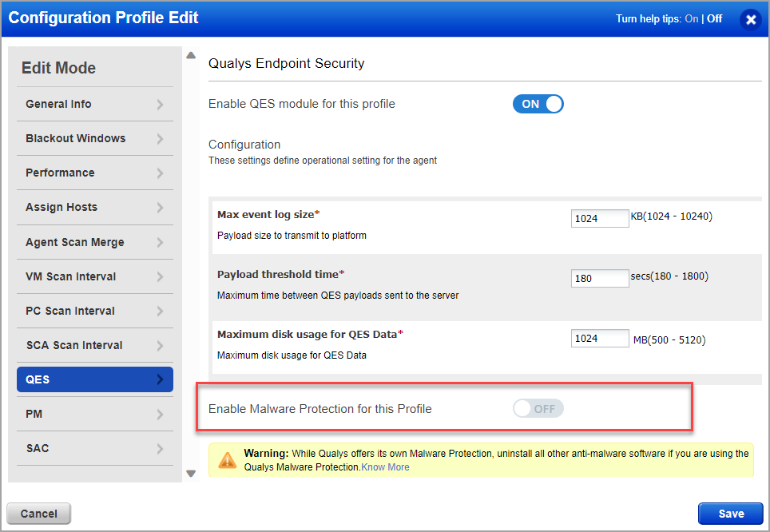Toggle off the QES module switch
This screenshot has height=532, width=770.
pos(538,104)
